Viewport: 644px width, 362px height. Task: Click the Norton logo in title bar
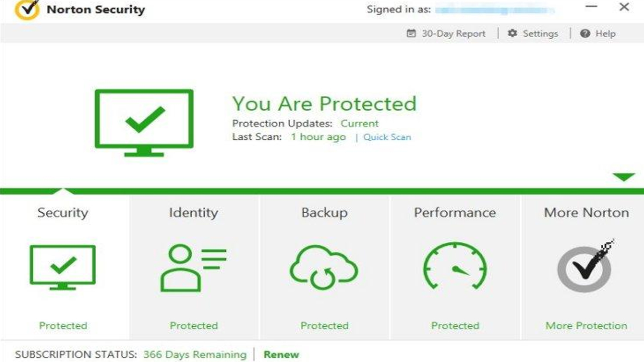pyautogui.click(x=27, y=10)
